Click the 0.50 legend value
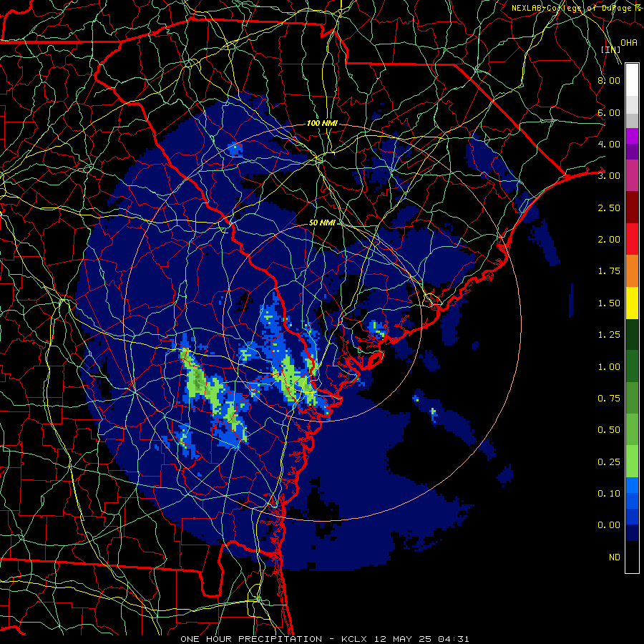The height and width of the screenshot is (644, 644). 609,430
